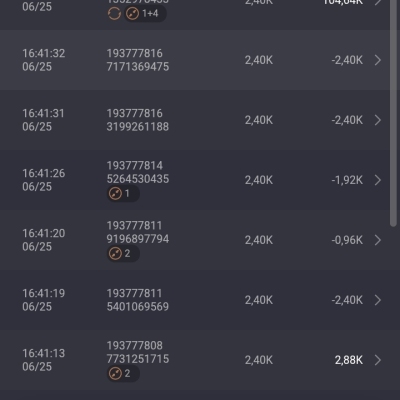Click the 16:41:13 timestamp
This screenshot has width=400, height=400.
point(44,353)
